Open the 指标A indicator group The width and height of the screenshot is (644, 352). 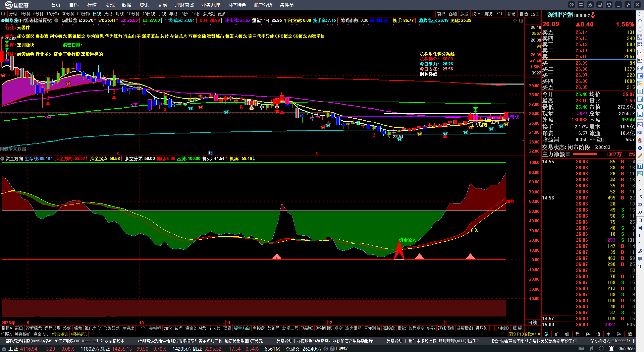coord(7,329)
